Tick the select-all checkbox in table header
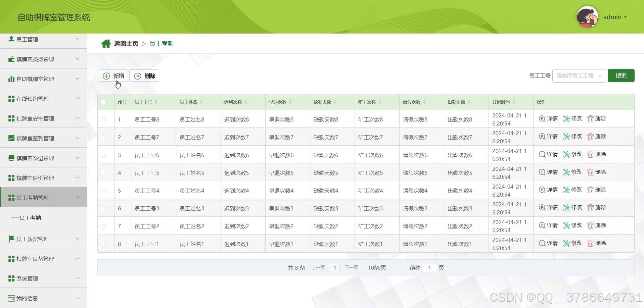The height and width of the screenshot is (308, 644). (103, 102)
